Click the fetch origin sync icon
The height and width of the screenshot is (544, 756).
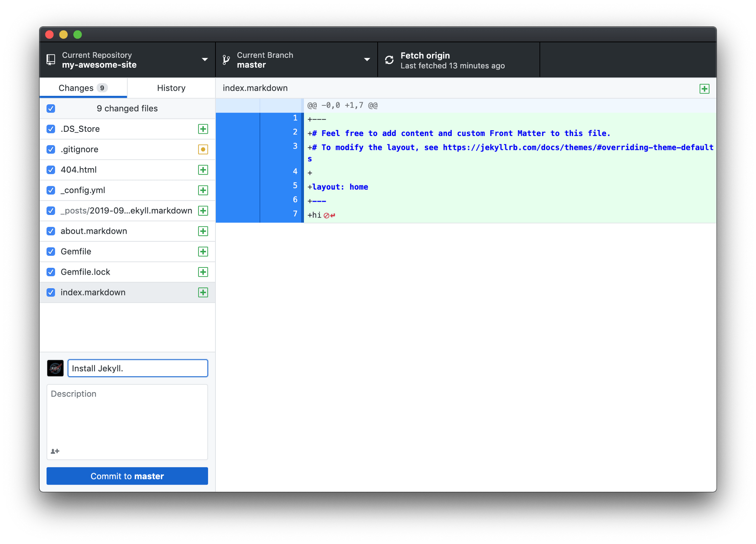(389, 60)
